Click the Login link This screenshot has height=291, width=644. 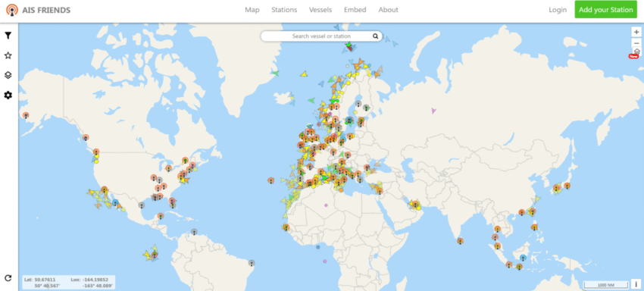558,10
